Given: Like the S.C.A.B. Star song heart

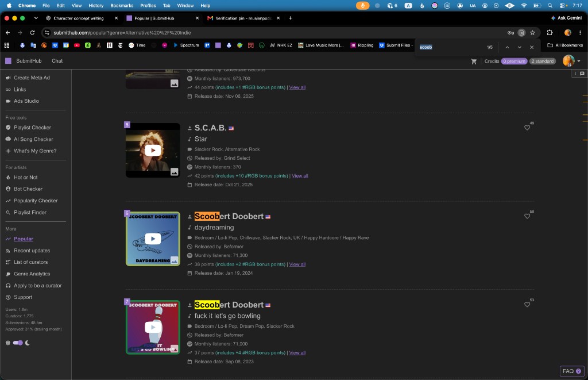Looking at the screenshot, I should pos(527,128).
